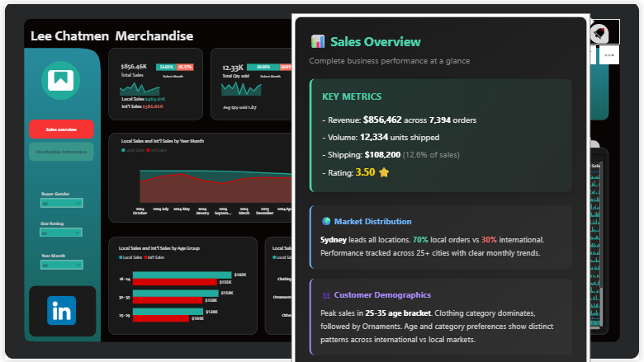Click the Lee Chatmen Merchandise title

tap(111, 36)
